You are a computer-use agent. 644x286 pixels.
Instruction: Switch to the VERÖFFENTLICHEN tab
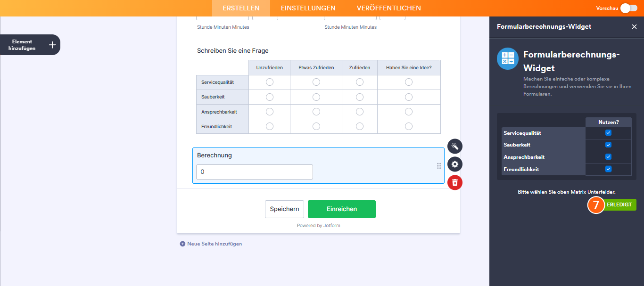click(389, 8)
